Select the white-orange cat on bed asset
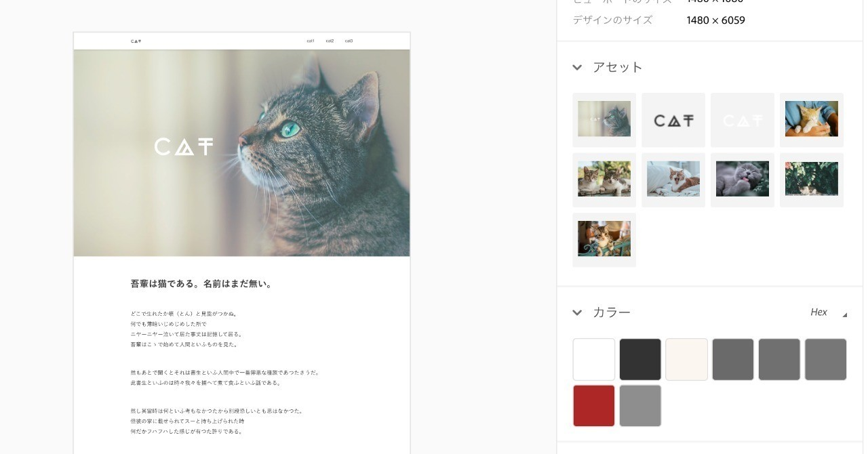 click(x=673, y=180)
